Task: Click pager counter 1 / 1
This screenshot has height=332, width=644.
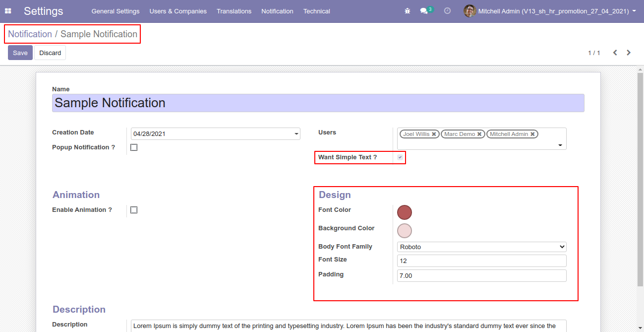Action: point(594,53)
